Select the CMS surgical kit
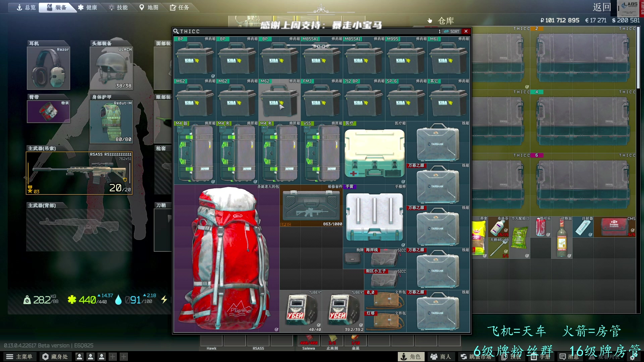 [615, 227]
